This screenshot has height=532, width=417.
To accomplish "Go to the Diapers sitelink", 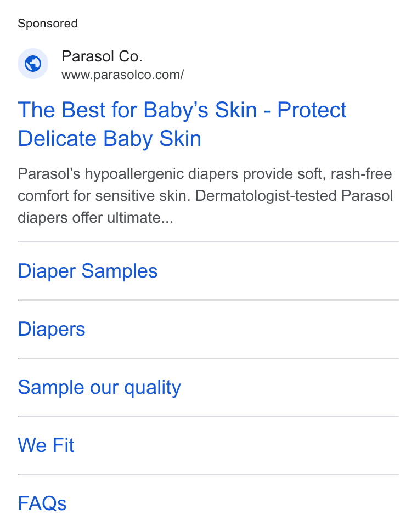I will click(51, 329).
